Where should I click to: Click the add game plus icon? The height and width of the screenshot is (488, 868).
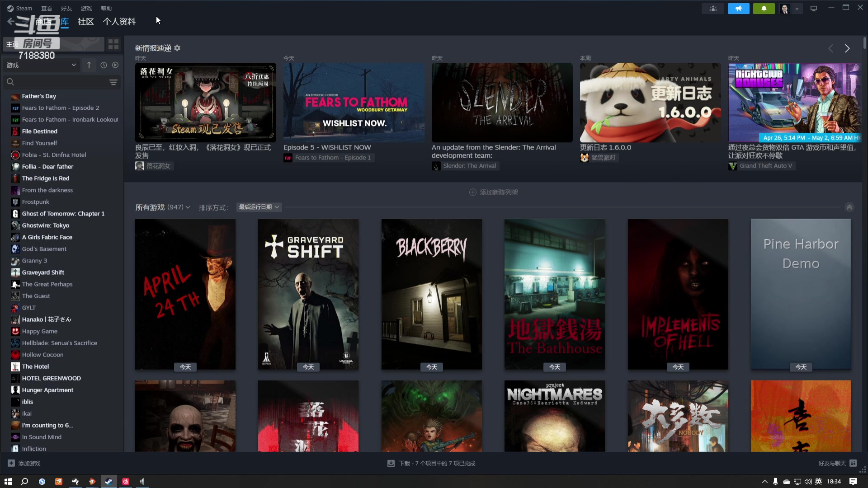pyautogui.click(x=11, y=463)
